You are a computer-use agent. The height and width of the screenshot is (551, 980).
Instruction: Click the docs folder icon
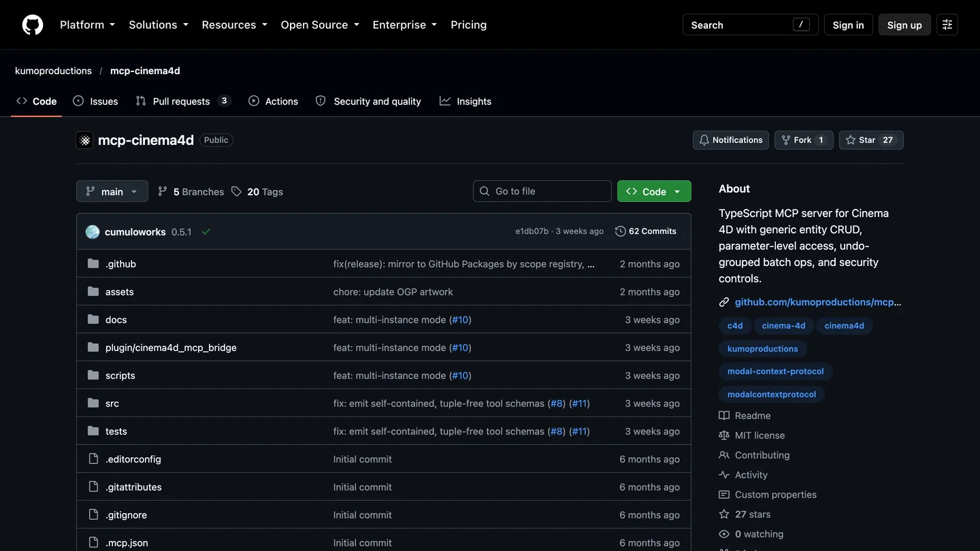point(93,320)
